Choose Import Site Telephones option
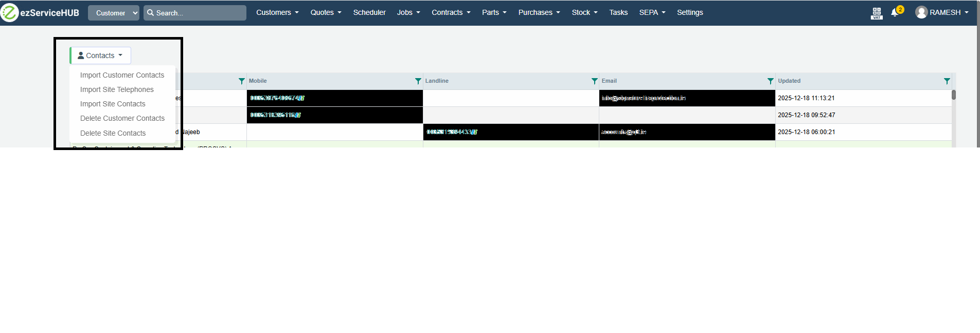Screen dimensions: 980x333 click(117, 89)
